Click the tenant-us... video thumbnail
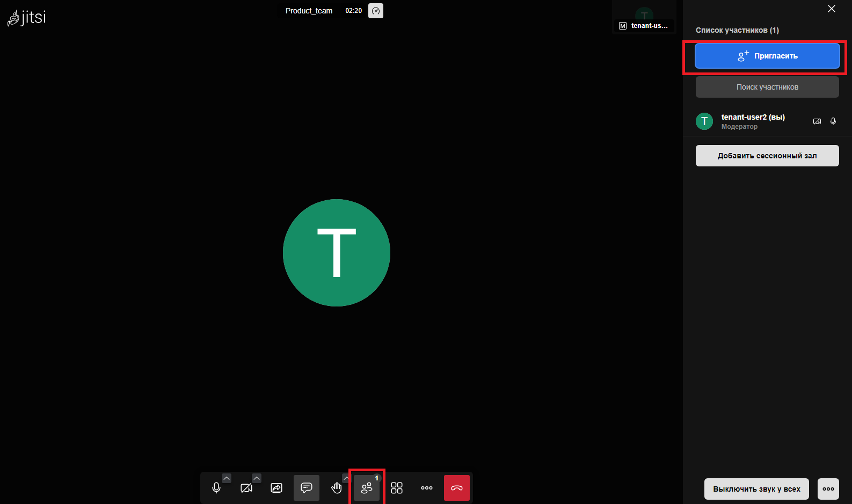The height and width of the screenshot is (504, 852). click(644, 17)
